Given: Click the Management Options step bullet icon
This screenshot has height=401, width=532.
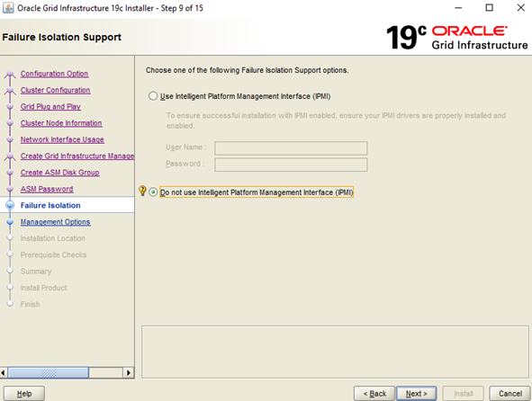Looking at the screenshot, I should click(x=10, y=222).
